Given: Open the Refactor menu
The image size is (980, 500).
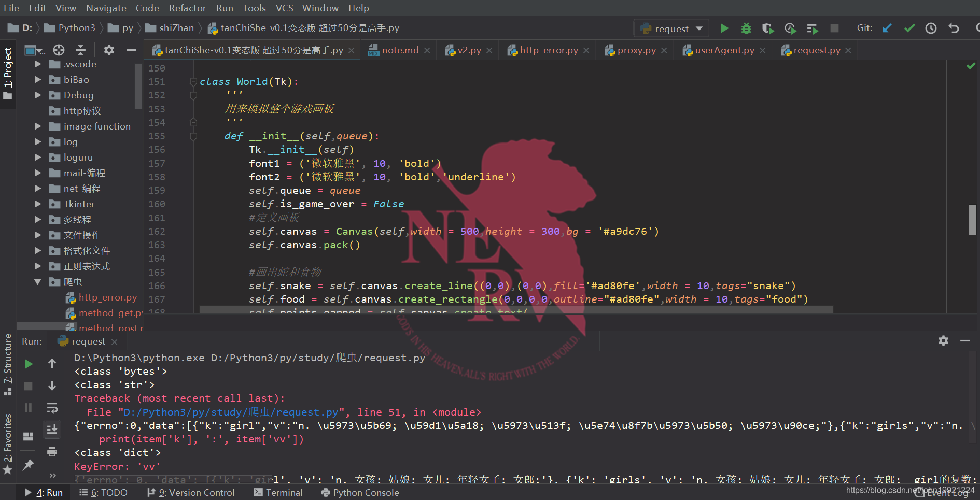Looking at the screenshot, I should 187,8.
